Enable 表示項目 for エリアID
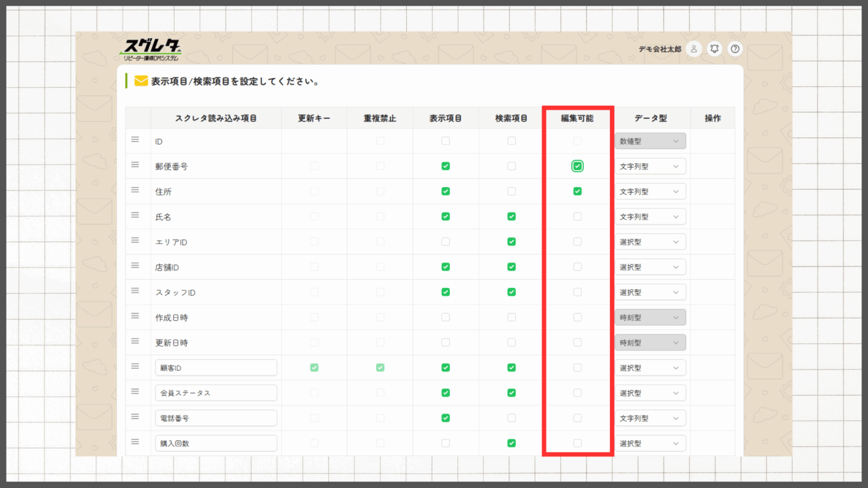This screenshot has width=868, height=488. [x=445, y=242]
